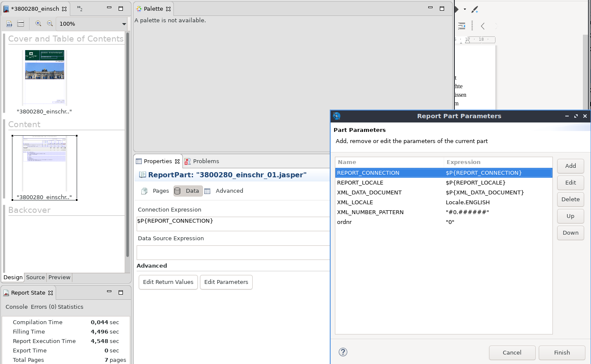Zoom out on the report design

pos(50,24)
